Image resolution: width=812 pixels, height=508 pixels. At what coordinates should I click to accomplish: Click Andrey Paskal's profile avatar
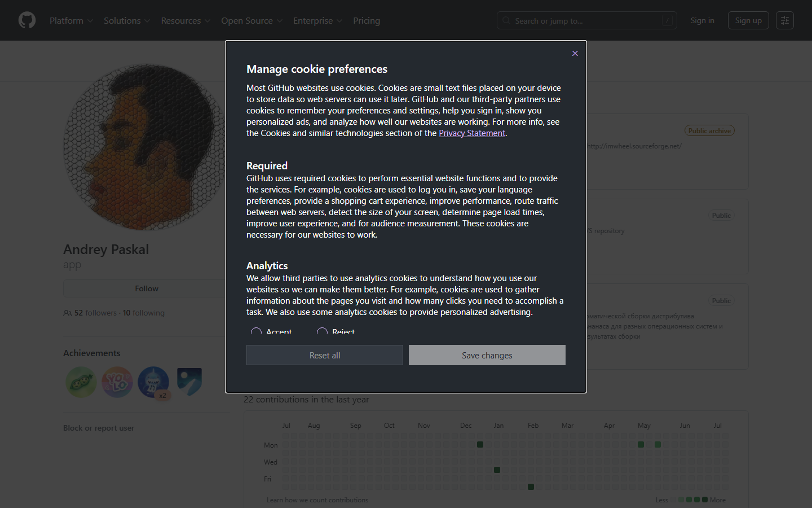tap(144, 147)
